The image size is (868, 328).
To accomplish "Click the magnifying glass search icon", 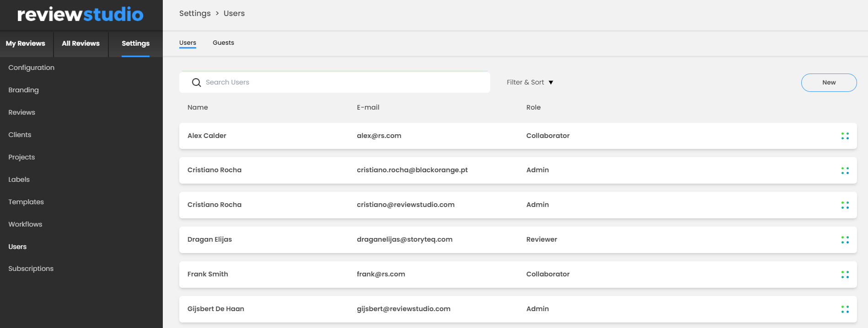I will coord(196,82).
